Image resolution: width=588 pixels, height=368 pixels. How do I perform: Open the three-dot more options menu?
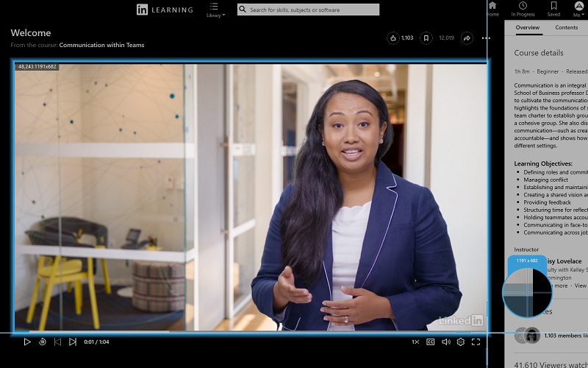[x=486, y=38]
